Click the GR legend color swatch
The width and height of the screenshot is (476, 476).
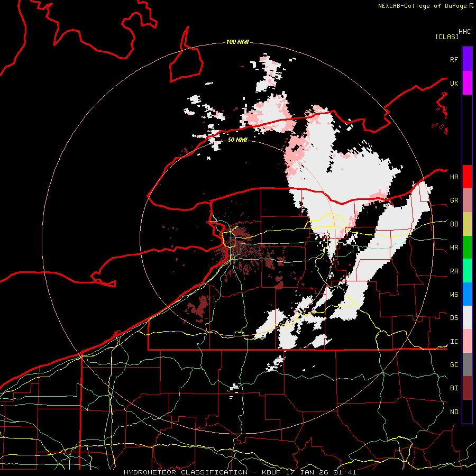pos(467,200)
